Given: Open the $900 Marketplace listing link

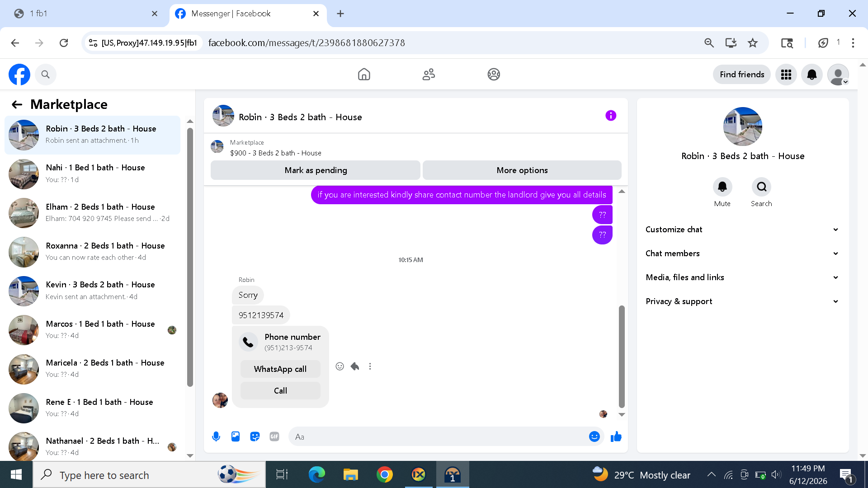Looking at the screenshot, I should point(276,153).
